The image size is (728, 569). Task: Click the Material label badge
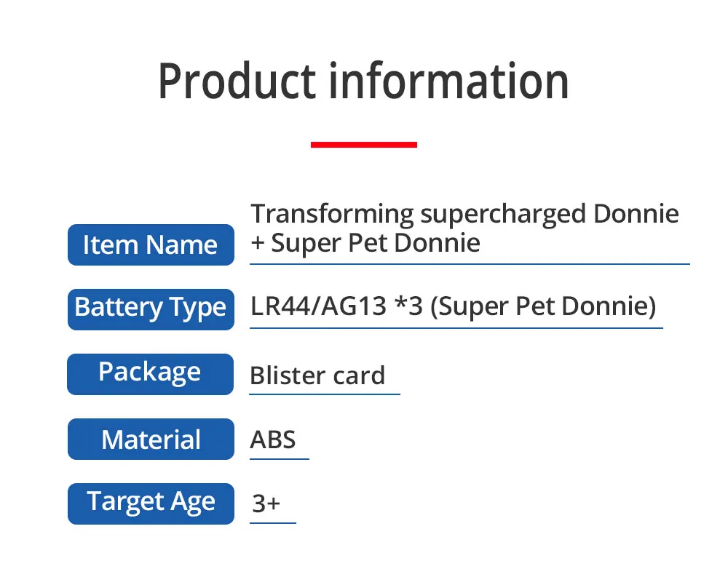pyautogui.click(x=151, y=439)
